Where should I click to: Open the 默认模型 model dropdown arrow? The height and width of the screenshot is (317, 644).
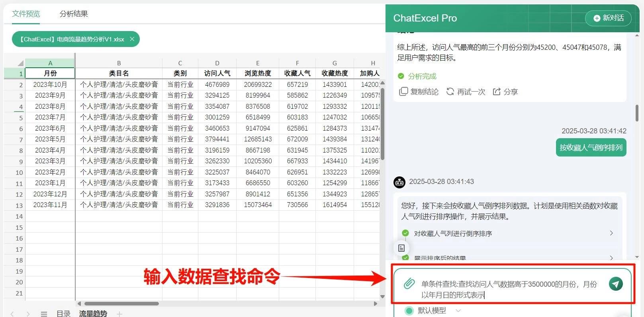point(458,311)
